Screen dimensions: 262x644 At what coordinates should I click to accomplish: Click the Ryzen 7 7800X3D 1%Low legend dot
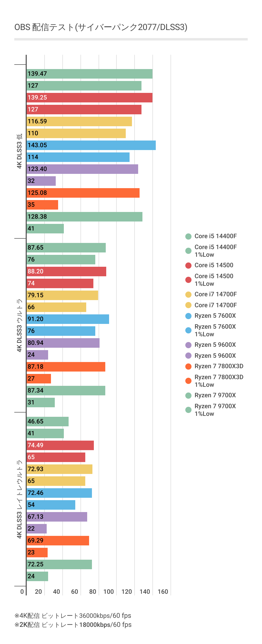click(x=188, y=381)
